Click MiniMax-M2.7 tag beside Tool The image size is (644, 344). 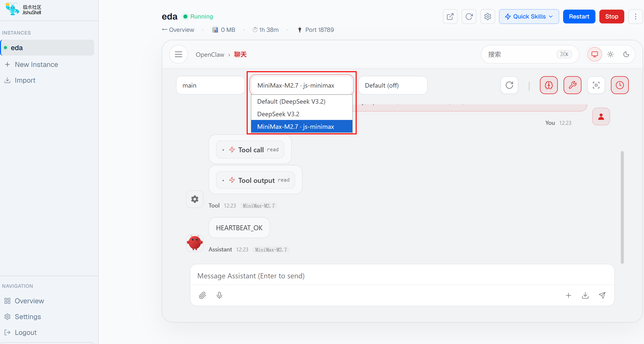coord(258,206)
